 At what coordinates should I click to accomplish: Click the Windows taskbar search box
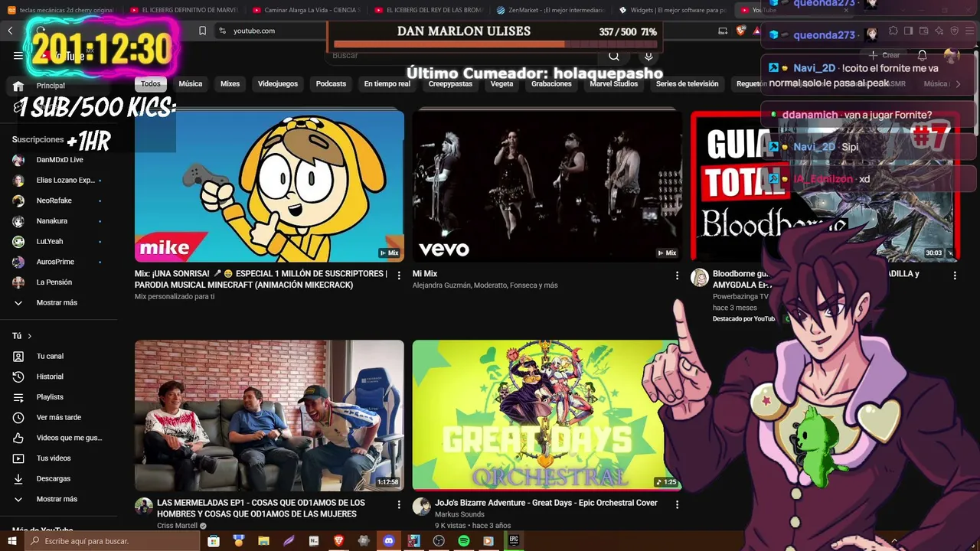point(113,541)
